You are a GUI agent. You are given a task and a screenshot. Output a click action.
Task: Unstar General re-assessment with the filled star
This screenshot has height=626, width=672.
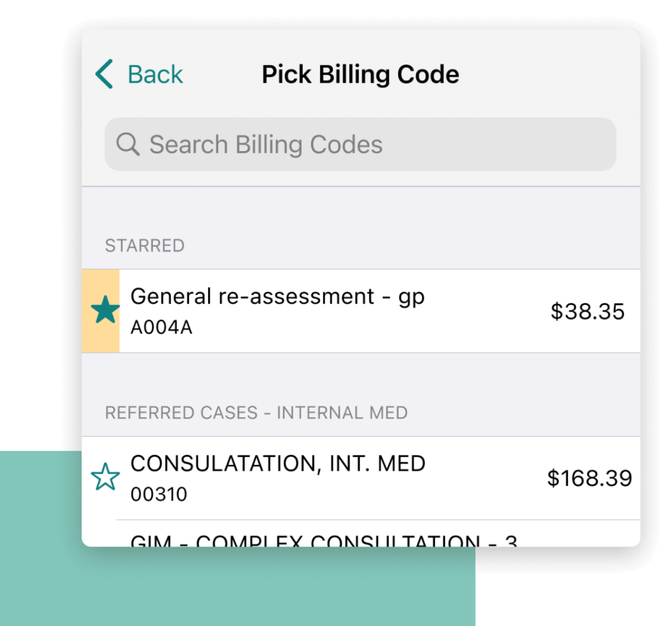coord(105,311)
